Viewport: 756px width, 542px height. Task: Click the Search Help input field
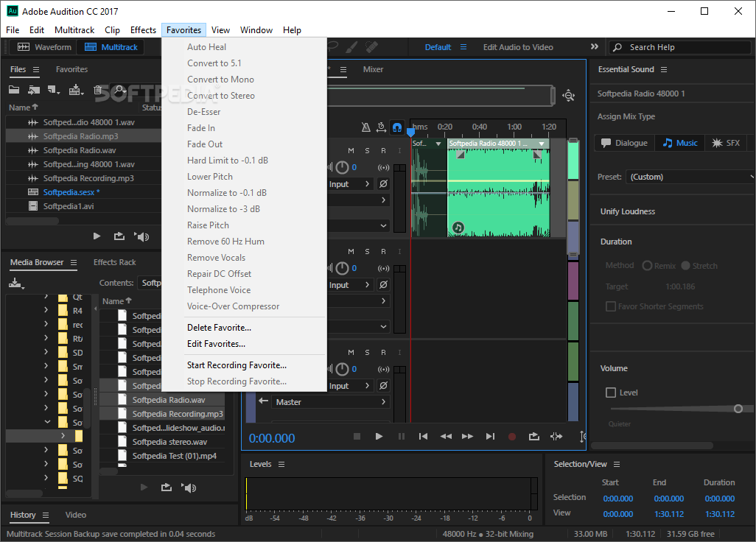(x=680, y=47)
